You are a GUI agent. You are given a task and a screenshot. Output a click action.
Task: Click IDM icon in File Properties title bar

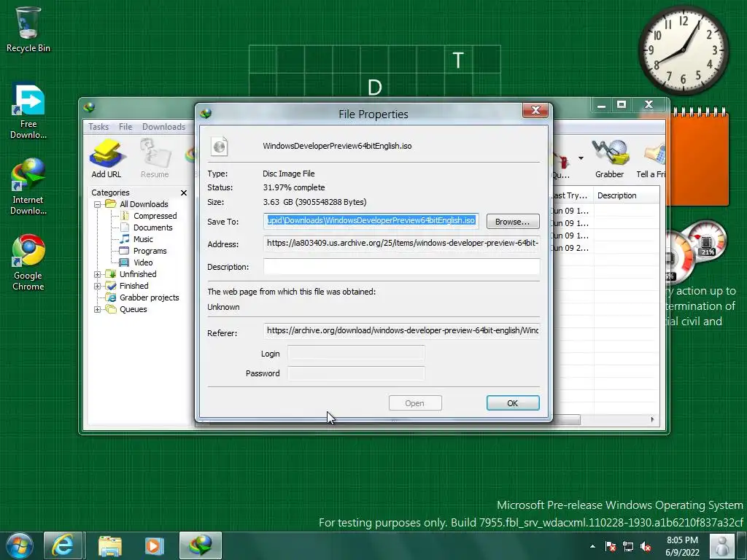[x=206, y=113]
